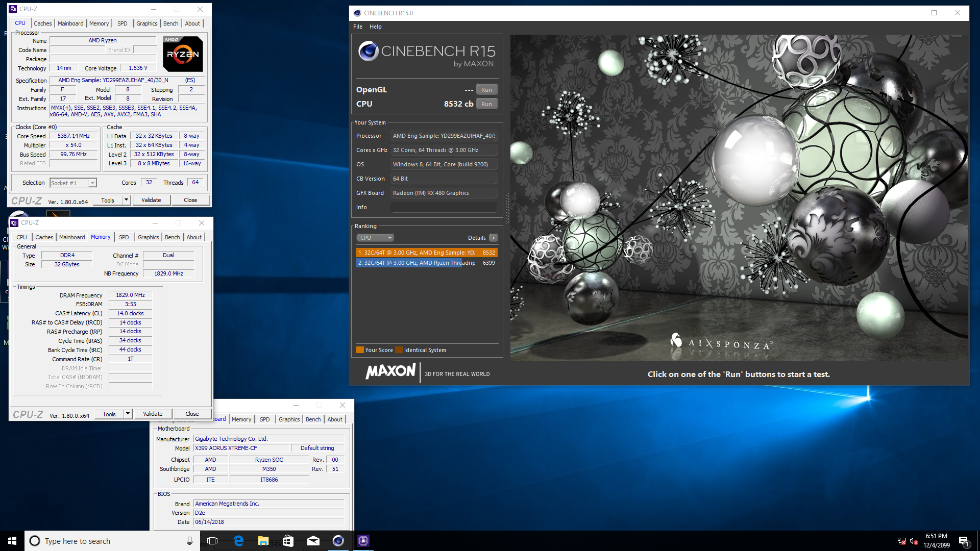Click the microphone icon in search box
The width and height of the screenshot is (980, 551).
[x=189, y=541]
